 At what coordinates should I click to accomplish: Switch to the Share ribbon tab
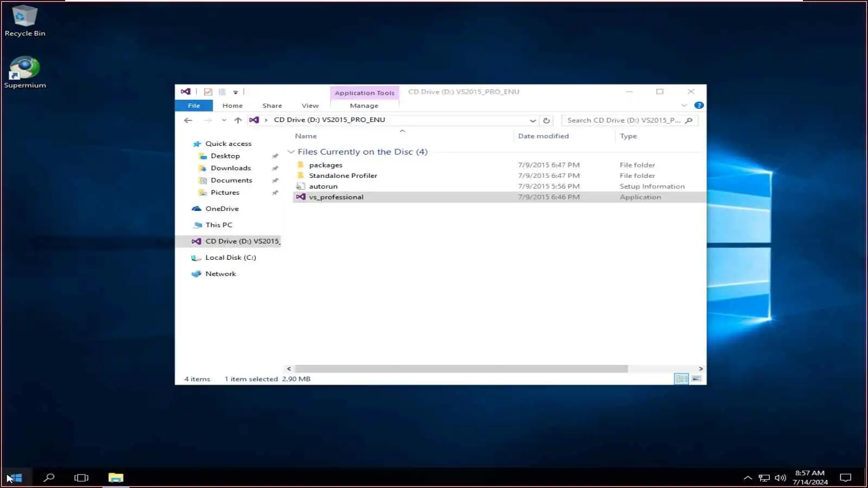272,106
